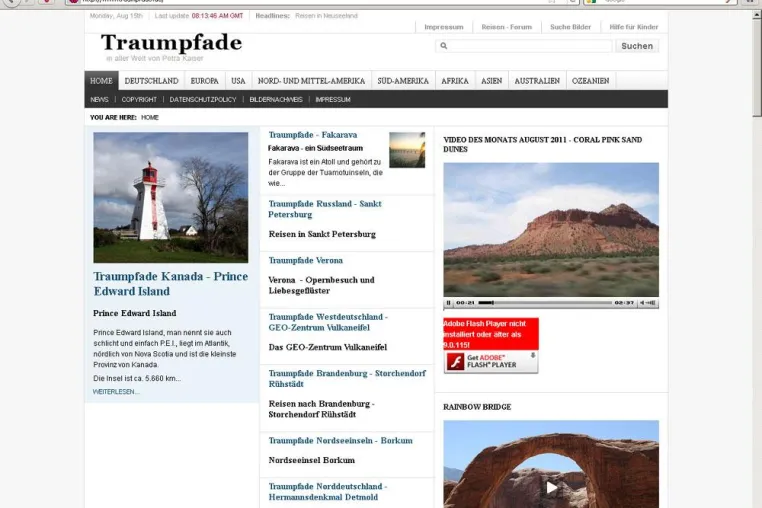Image resolution: width=762 pixels, height=508 pixels.
Task: Play the Rainbow Bridge video
Action: 551,488
